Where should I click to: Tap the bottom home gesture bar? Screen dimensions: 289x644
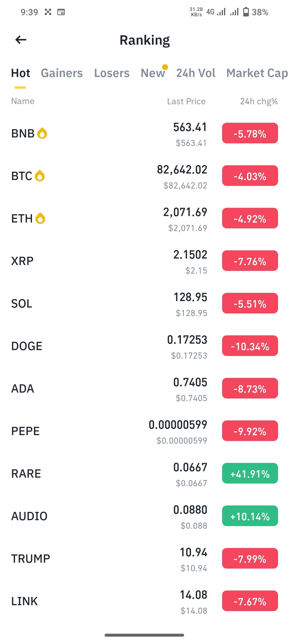tap(144, 635)
